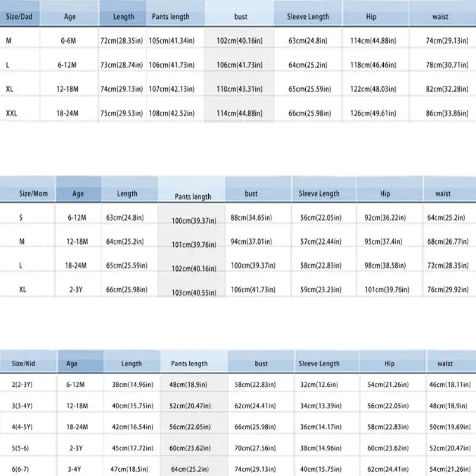Select the "82cm(32.28in)" waist cell
This screenshot has height=476, width=476.
[447, 89]
